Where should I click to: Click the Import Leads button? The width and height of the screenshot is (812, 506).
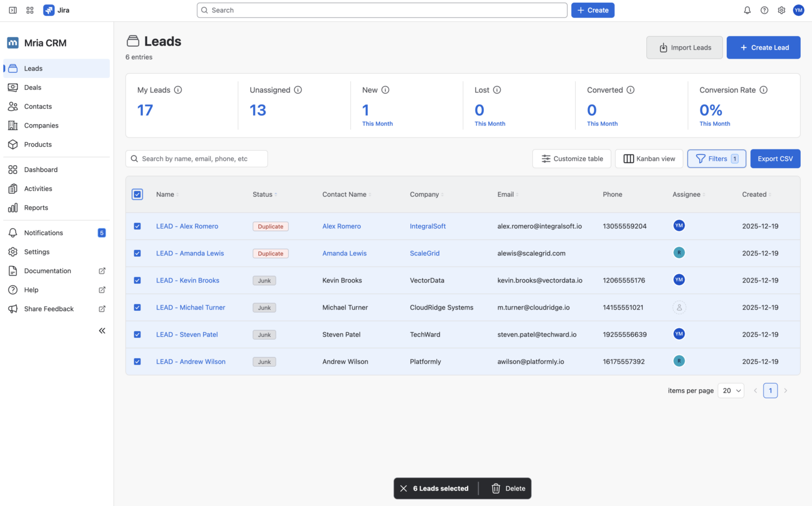[x=685, y=47]
